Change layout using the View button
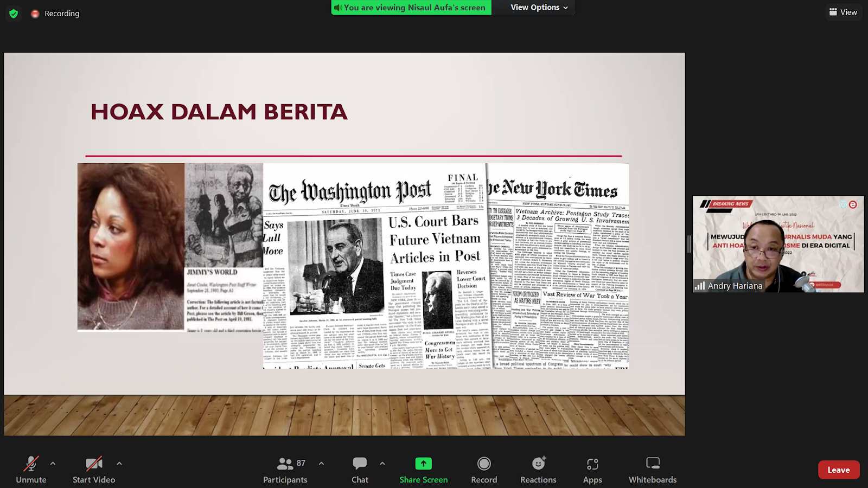The image size is (868, 488). click(843, 12)
